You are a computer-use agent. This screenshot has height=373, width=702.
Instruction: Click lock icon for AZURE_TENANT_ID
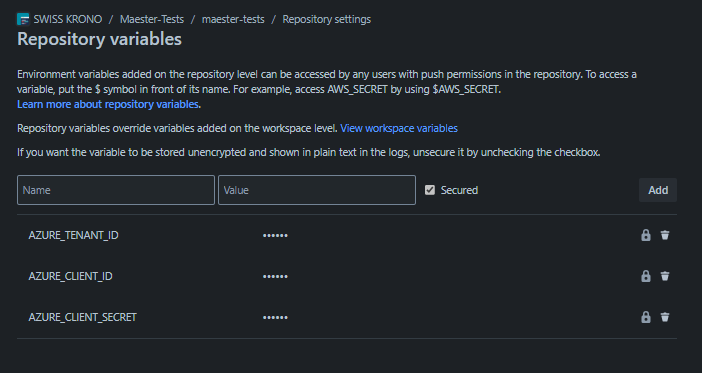tap(646, 235)
